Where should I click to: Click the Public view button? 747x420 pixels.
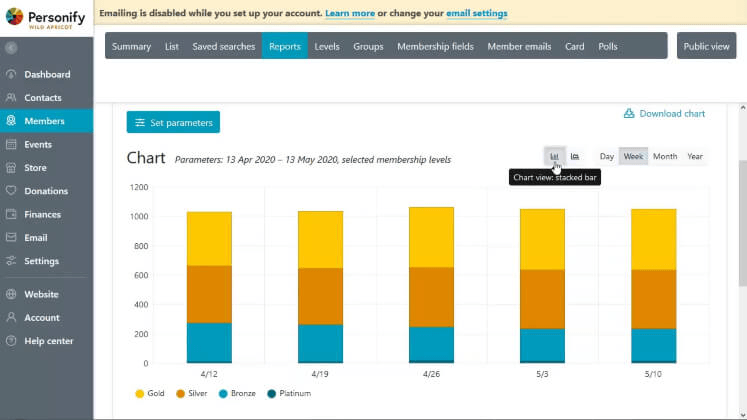click(707, 46)
